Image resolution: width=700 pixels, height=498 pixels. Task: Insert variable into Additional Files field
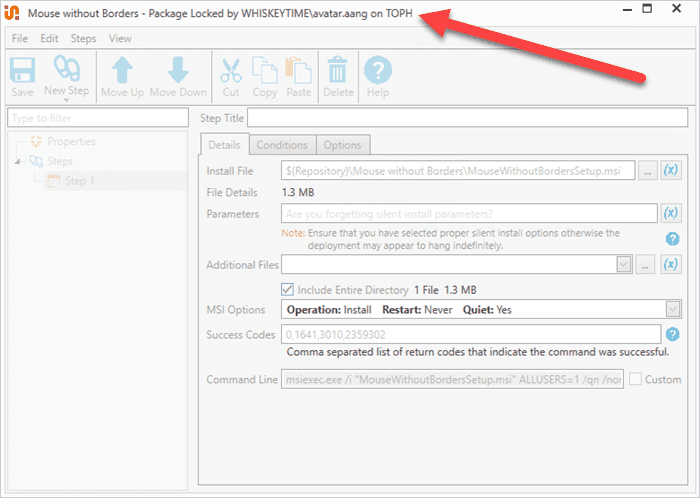[x=671, y=265]
